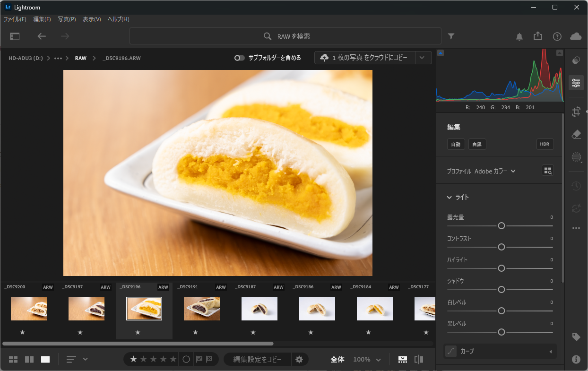Click the cloud upload icon in copy button

324,58
